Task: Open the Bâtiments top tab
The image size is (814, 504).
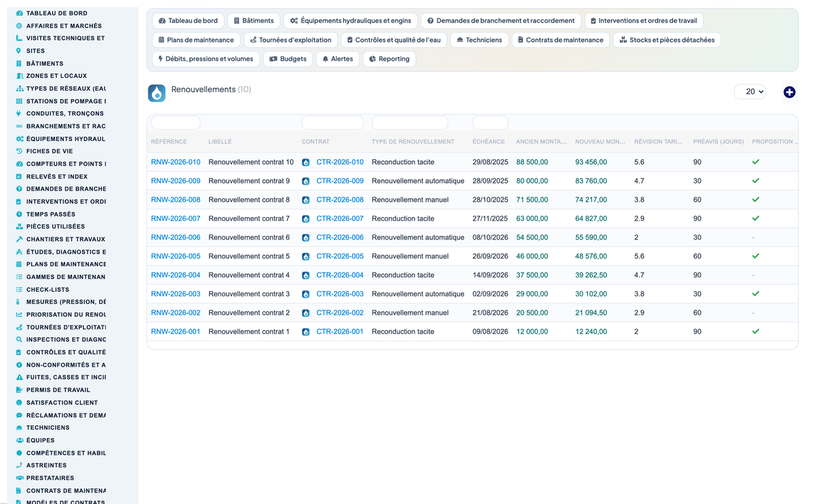Action: click(254, 21)
